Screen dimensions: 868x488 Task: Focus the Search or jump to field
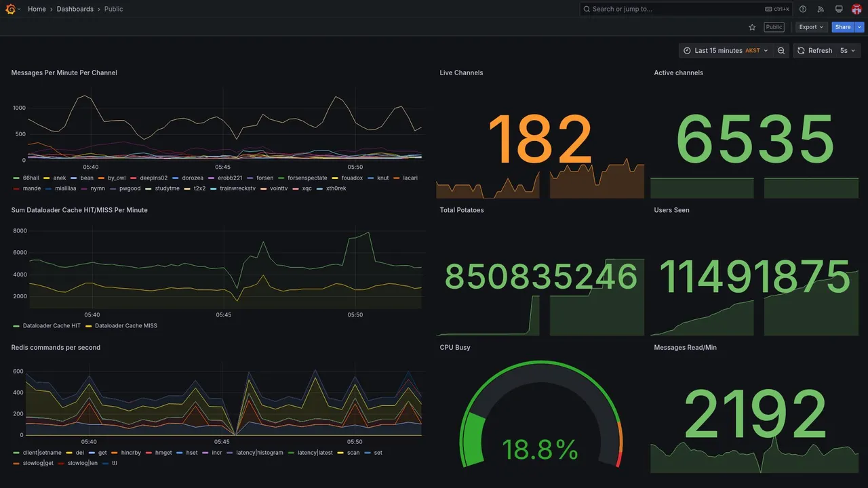[686, 9]
